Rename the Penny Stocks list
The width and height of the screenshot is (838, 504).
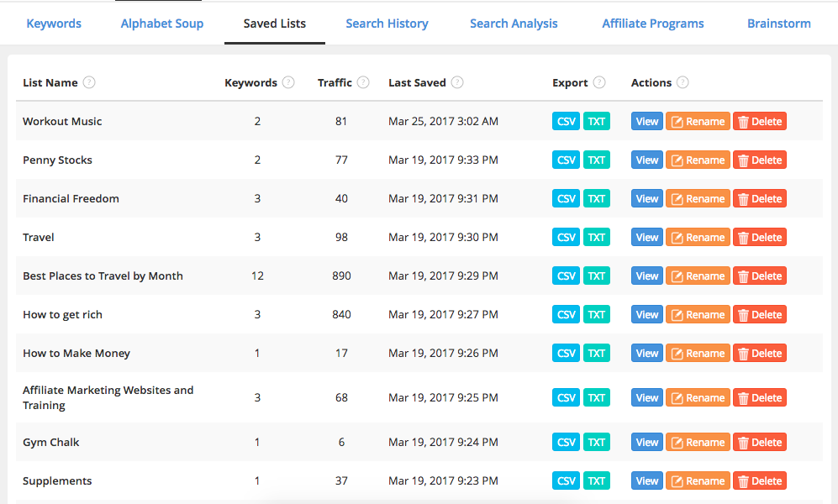[x=698, y=160]
